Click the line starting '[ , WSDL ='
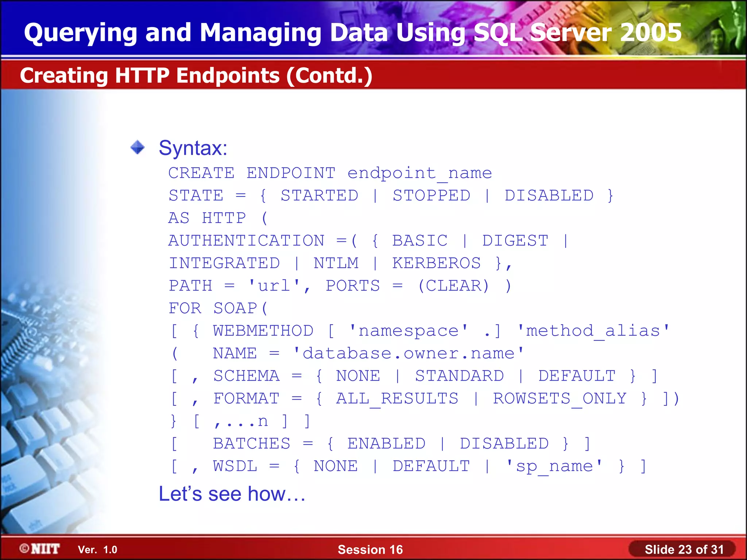The height and width of the screenshot is (560, 747). [409, 467]
